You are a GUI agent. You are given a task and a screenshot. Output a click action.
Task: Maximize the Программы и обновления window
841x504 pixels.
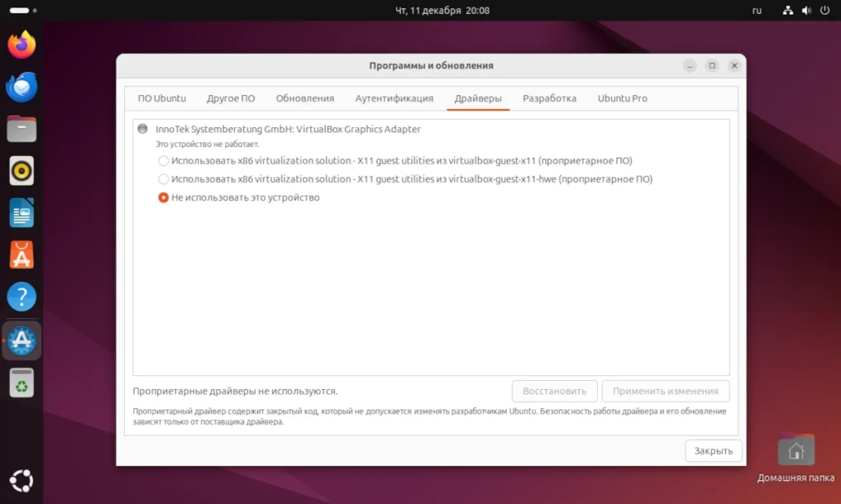tap(712, 66)
